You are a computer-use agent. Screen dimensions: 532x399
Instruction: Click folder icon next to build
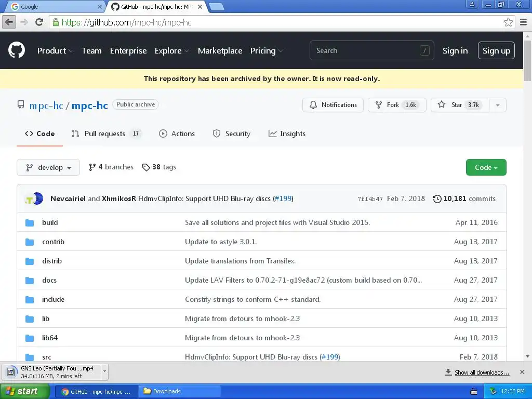[x=30, y=223]
